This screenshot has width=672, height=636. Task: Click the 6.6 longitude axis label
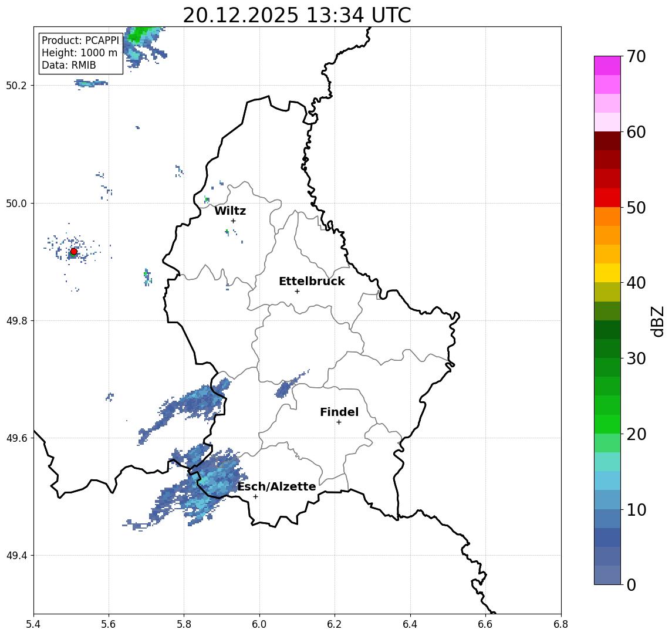coord(485,624)
